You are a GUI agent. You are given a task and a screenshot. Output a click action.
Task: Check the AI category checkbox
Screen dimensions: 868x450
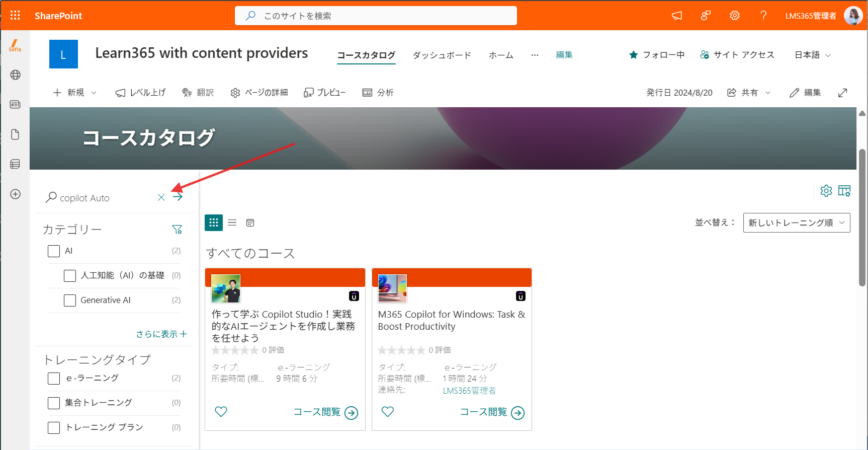tap(54, 251)
